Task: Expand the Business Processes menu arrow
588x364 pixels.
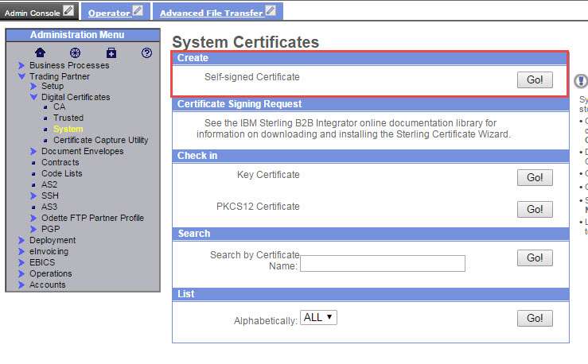Action: pos(21,65)
